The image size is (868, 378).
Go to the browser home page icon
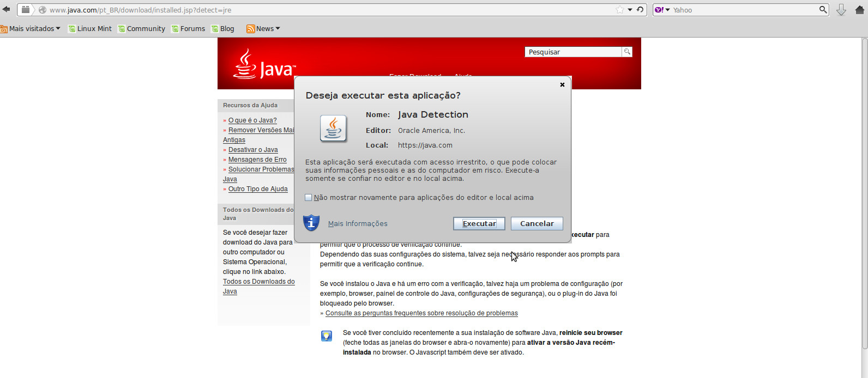pos(860,10)
